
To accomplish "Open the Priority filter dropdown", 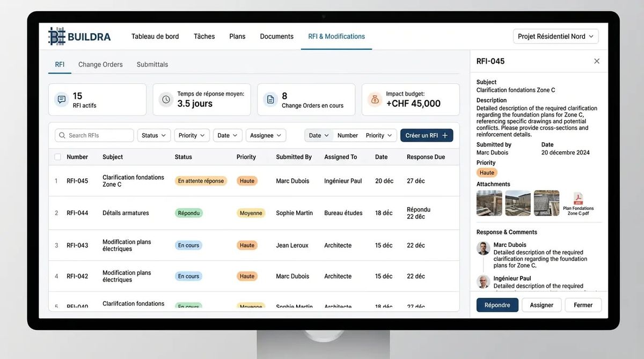I will pyautogui.click(x=192, y=135).
